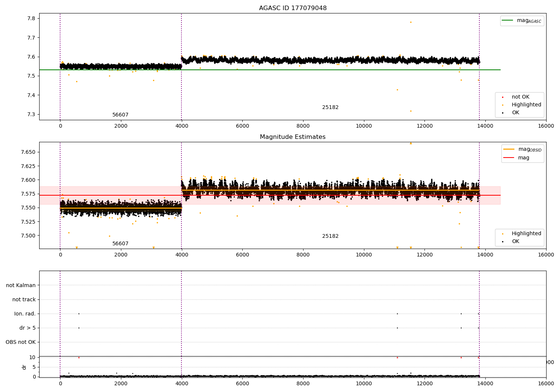Click the 7.4 y-axis tick label

pyautogui.click(x=32, y=95)
